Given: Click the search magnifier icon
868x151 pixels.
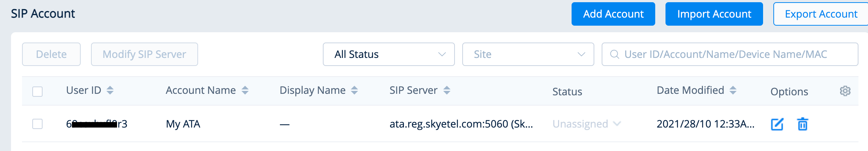Looking at the screenshot, I should [x=614, y=54].
